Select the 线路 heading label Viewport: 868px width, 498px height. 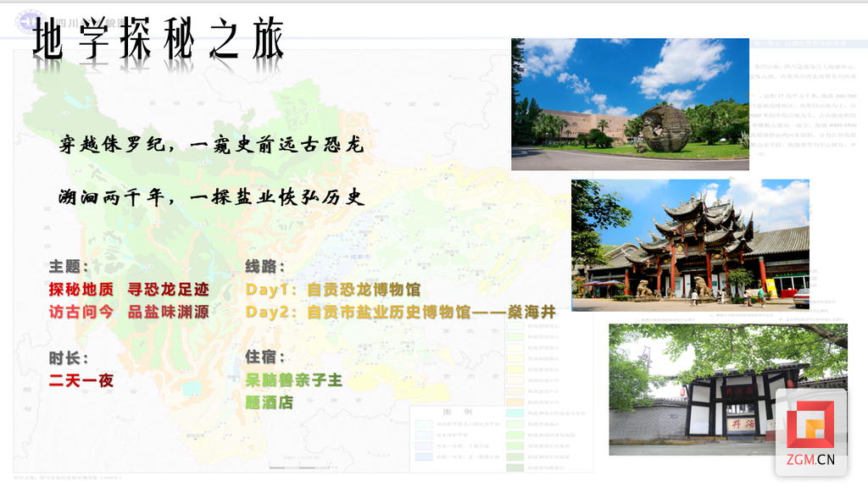coord(265,266)
